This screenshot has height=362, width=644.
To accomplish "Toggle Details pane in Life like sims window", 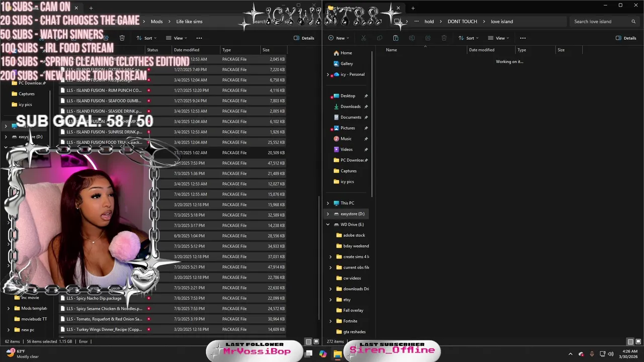I will point(304,38).
